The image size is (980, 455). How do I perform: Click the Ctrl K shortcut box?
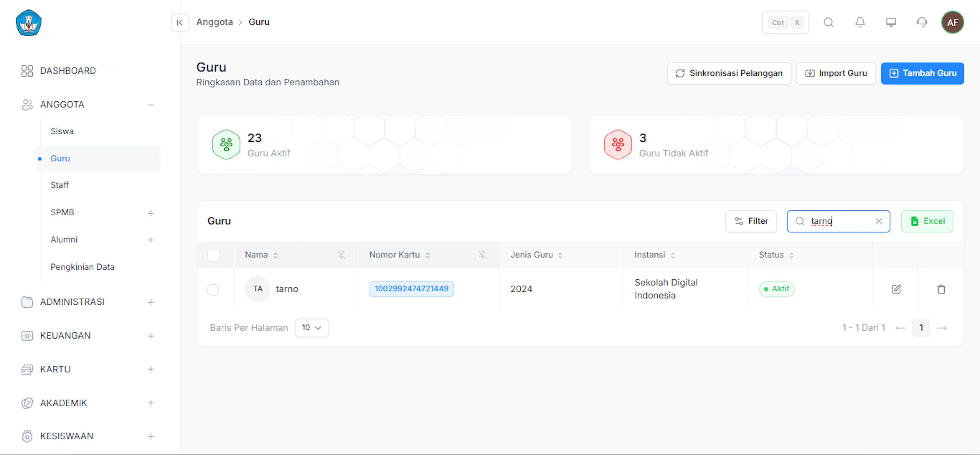(785, 22)
